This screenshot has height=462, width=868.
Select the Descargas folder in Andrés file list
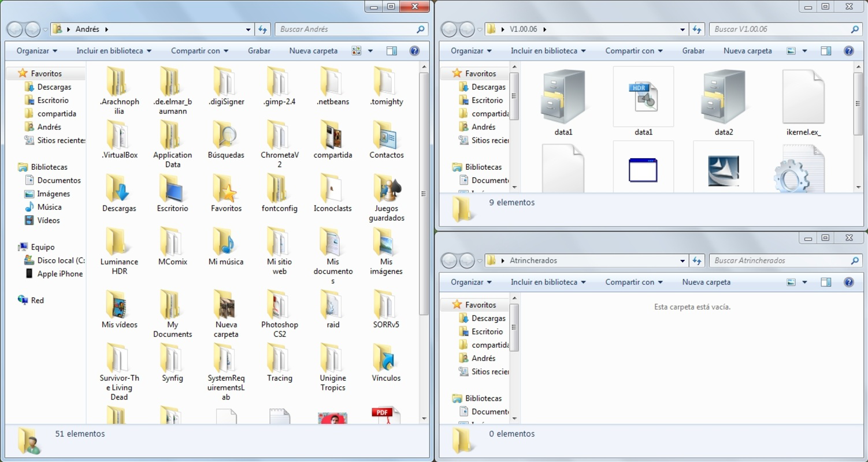(x=119, y=192)
